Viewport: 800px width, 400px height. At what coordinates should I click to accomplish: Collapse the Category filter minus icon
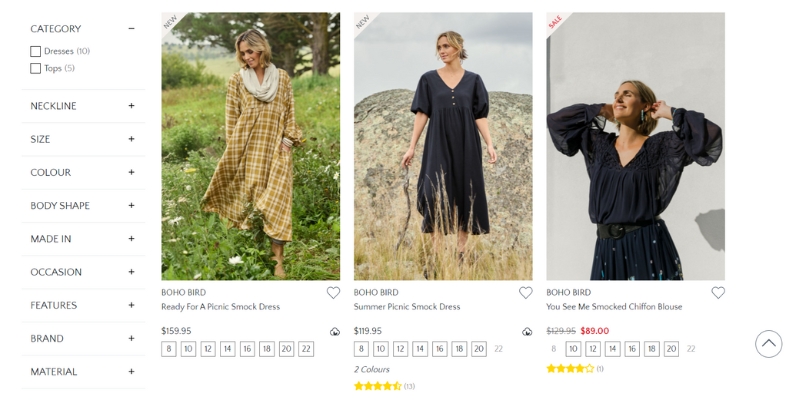131,29
